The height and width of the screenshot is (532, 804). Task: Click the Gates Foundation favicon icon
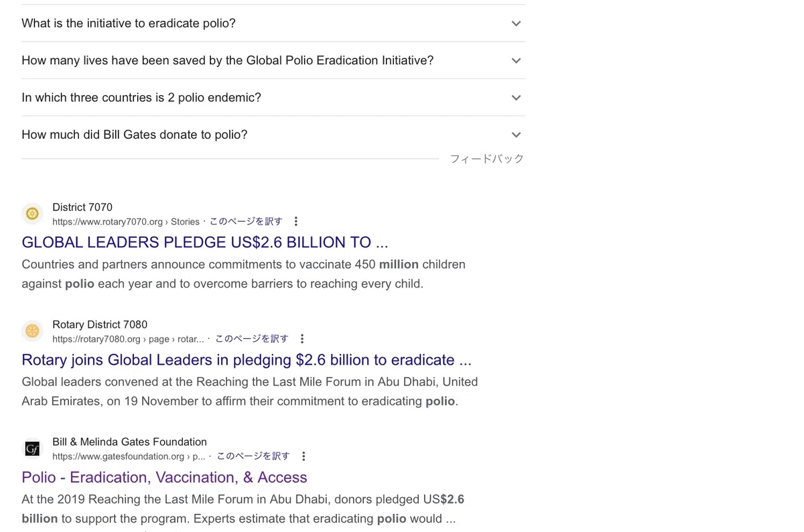32,448
